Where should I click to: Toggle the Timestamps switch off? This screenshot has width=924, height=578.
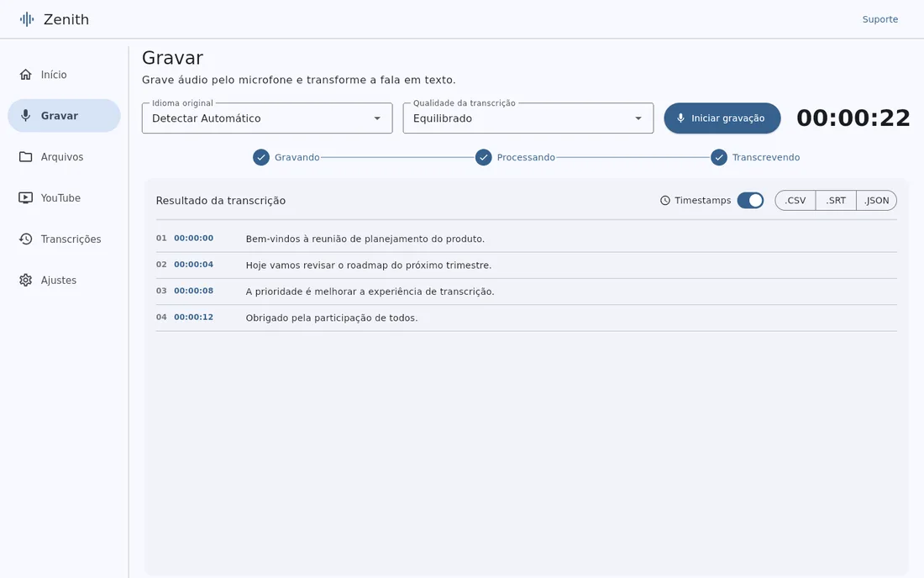(x=750, y=200)
